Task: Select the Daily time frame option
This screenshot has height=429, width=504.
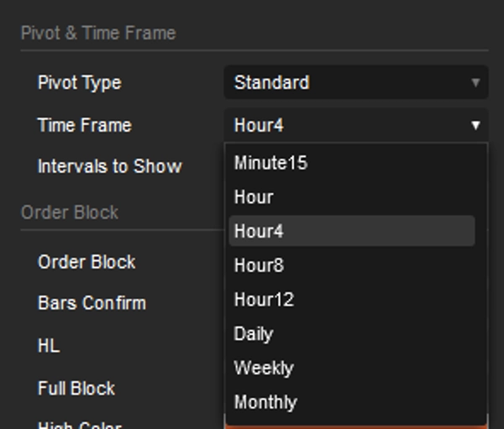Action: [254, 333]
